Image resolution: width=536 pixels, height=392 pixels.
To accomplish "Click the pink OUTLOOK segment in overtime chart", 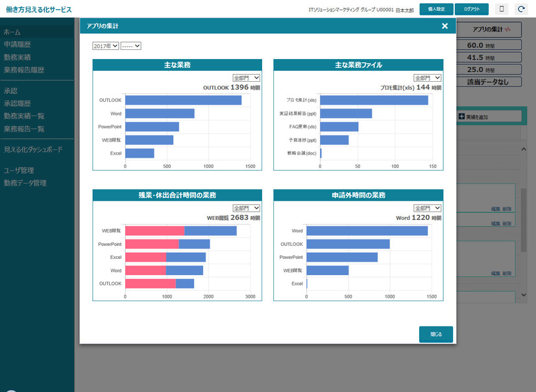I will pyautogui.click(x=151, y=284).
